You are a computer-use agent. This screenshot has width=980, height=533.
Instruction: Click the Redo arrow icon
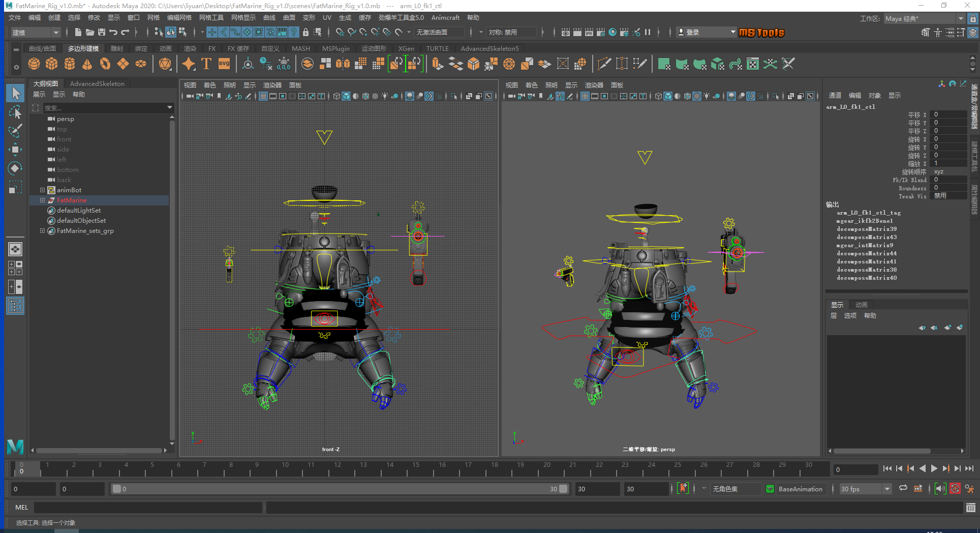click(x=125, y=33)
